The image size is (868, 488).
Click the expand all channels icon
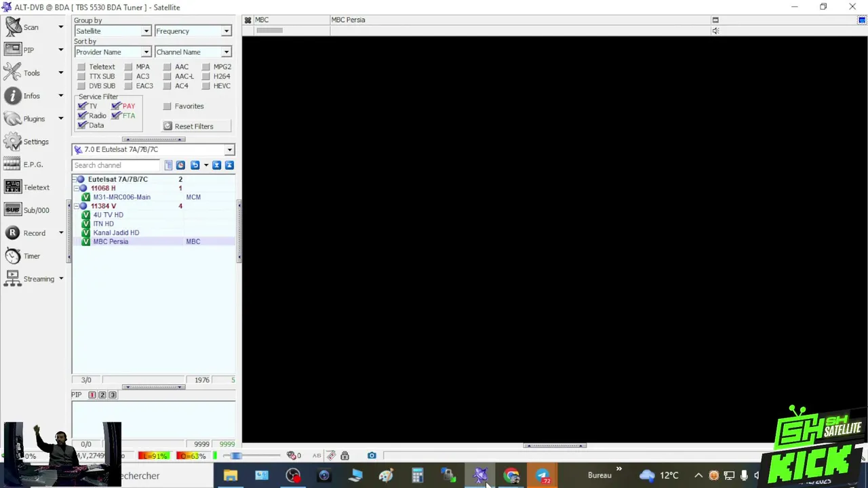216,165
